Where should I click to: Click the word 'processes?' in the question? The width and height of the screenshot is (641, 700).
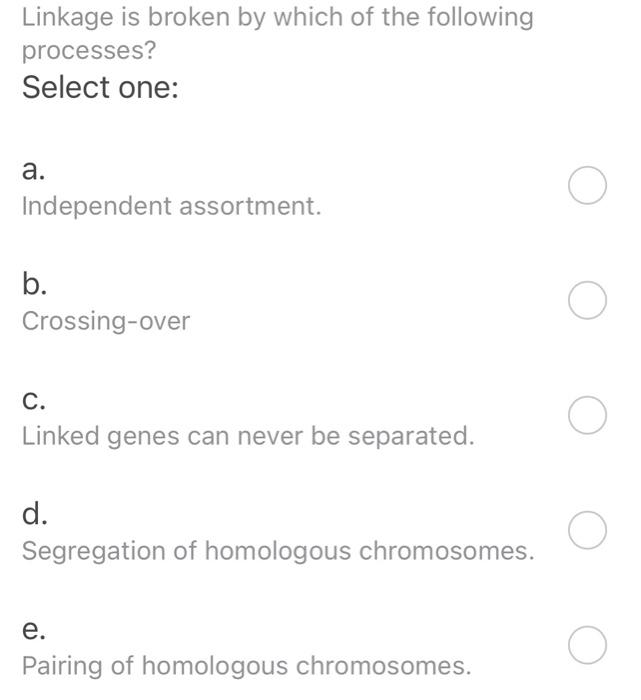89,49
